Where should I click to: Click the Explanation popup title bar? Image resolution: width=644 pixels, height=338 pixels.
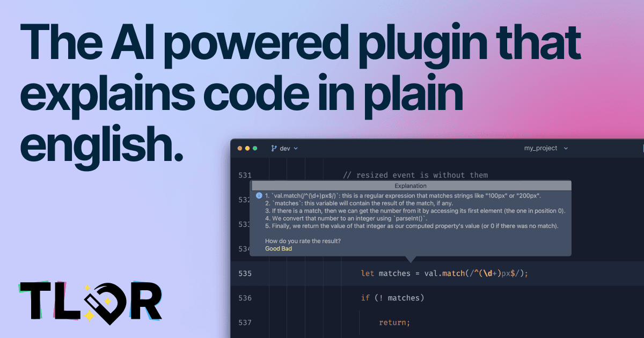pyautogui.click(x=411, y=186)
